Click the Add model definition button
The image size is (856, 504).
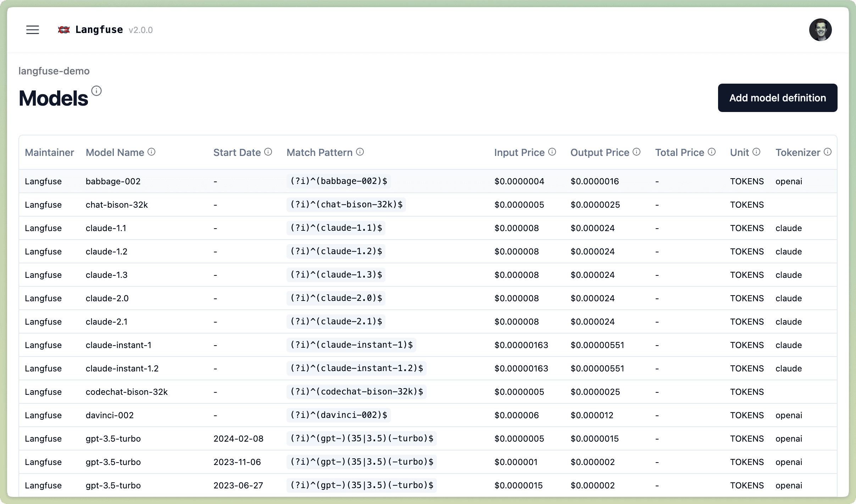pos(777,97)
